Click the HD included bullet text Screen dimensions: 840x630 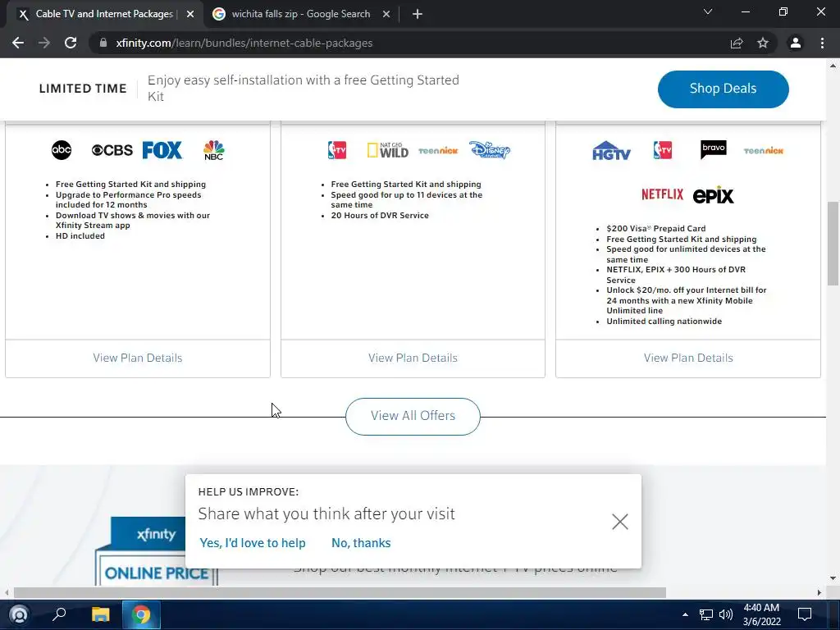tap(80, 235)
